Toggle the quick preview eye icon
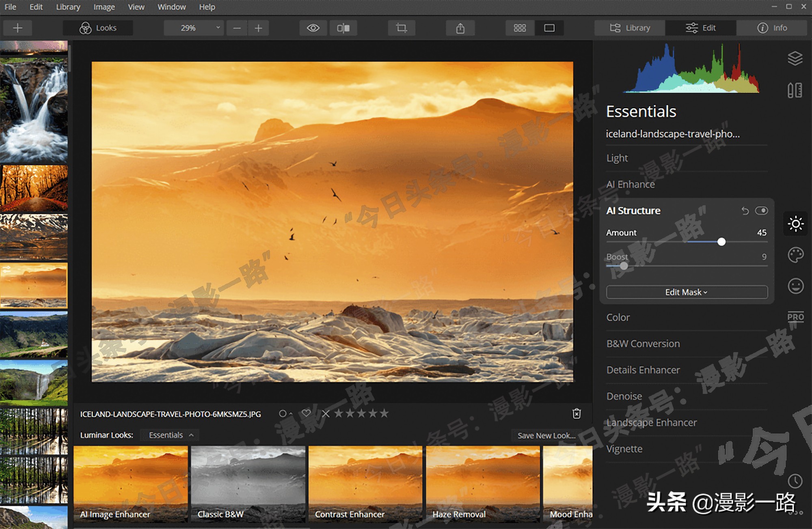812x529 pixels. pos(313,28)
